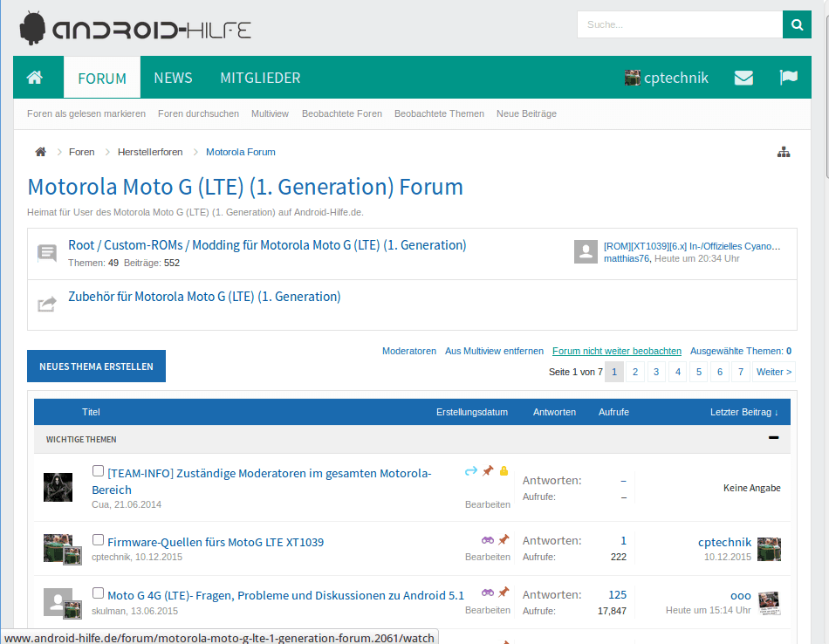829x644 pixels.
Task: Open Beobachtete Foren
Action: [341, 113]
